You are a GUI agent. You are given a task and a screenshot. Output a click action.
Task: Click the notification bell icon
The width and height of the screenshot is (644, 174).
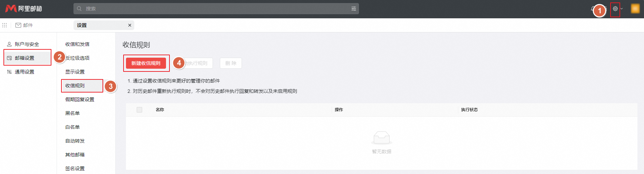(x=593, y=9)
